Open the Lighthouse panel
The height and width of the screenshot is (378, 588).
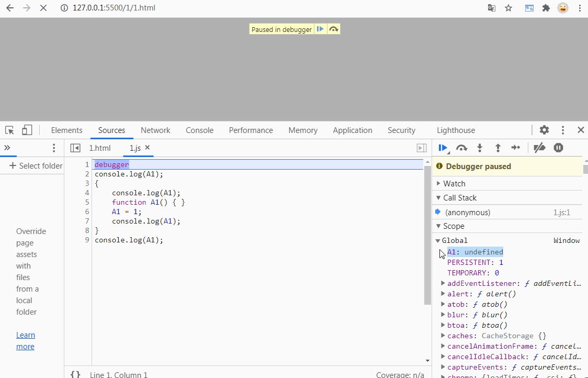click(x=456, y=130)
